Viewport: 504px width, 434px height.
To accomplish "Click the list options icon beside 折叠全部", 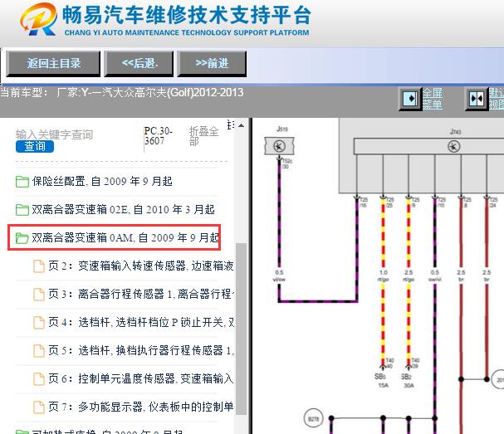I will tap(230, 125).
